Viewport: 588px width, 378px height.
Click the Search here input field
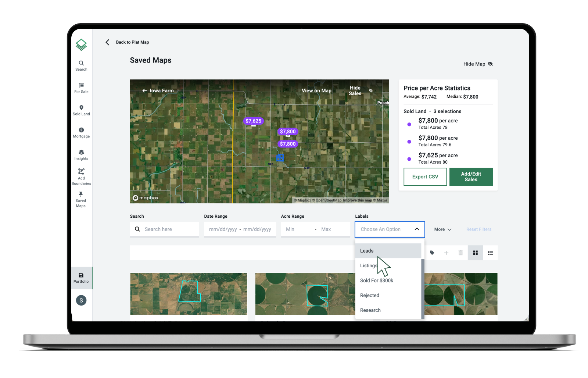click(165, 229)
